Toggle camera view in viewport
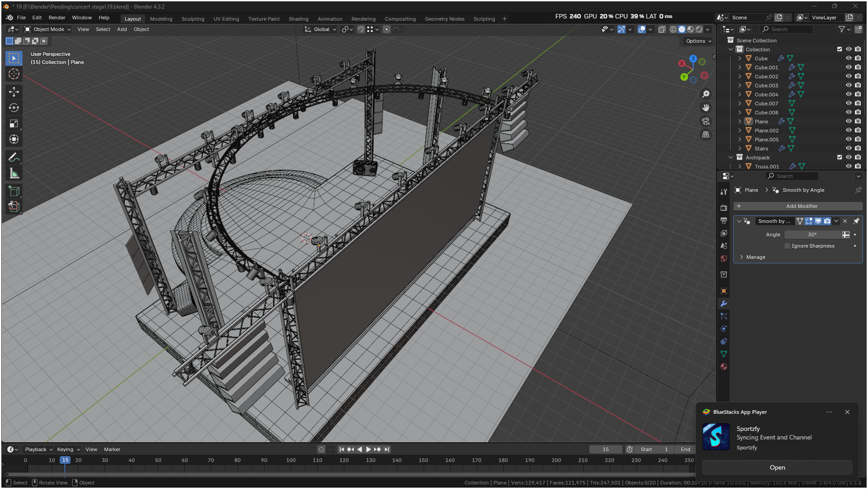868x489 pixels. pos(706,121)
